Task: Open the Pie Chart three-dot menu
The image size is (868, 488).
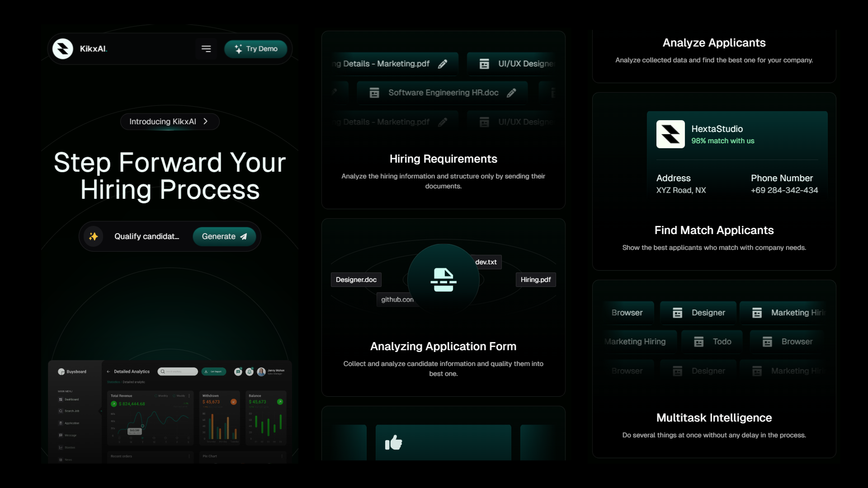Action: (x=282, y=456)
